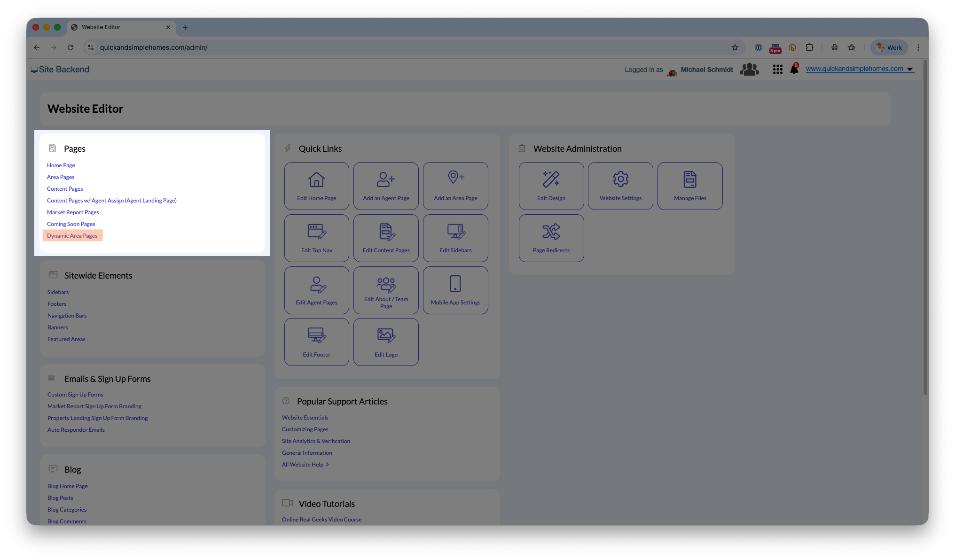Open the Dynamic Area Pages link
The height and width of the screenshot is (560, 955).
(72, 236)
